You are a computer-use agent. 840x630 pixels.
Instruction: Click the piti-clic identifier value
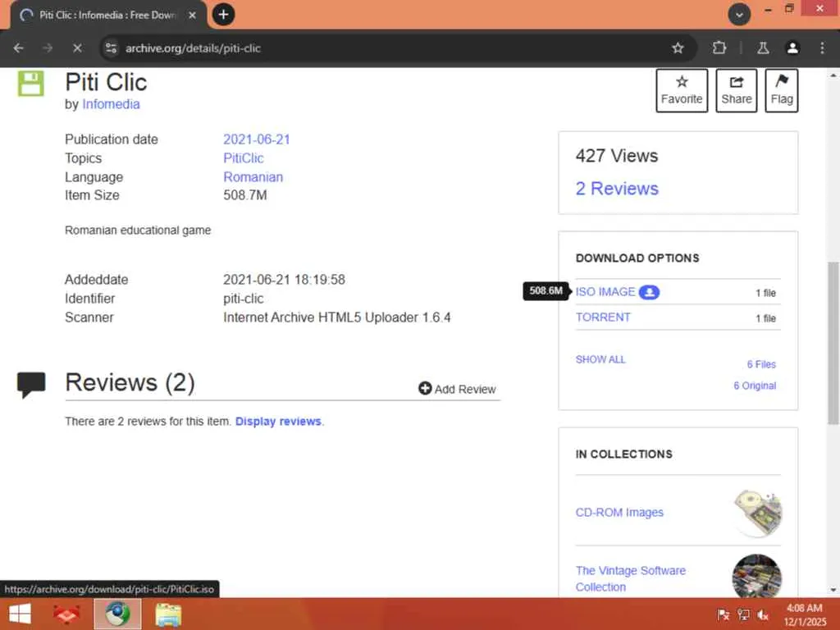click(x=243, y=299)
